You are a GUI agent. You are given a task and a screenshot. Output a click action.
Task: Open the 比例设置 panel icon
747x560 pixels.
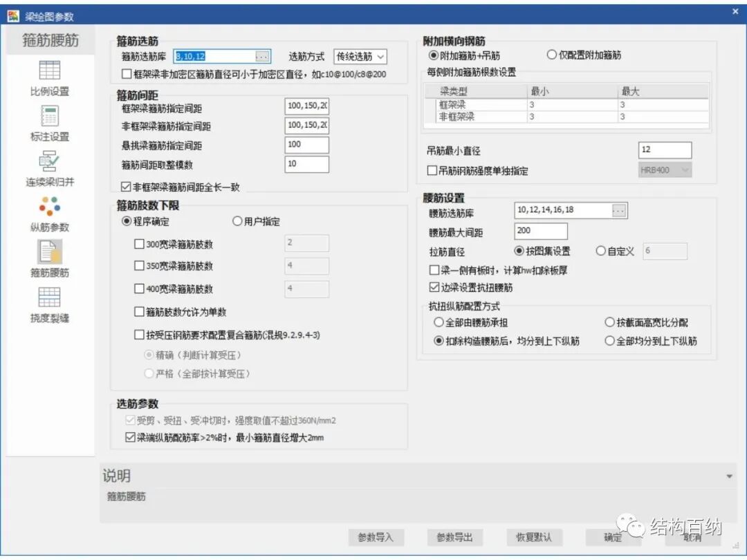coord(48,76)
